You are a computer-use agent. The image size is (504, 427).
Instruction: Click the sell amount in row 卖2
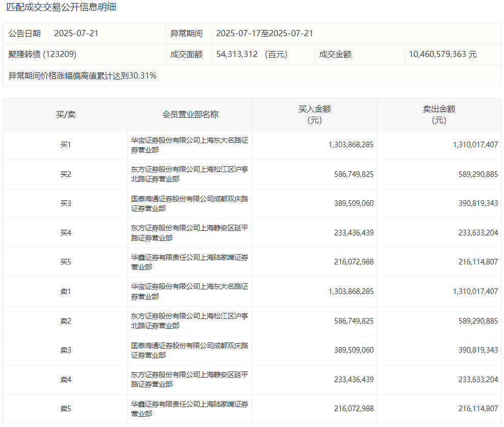472,321
